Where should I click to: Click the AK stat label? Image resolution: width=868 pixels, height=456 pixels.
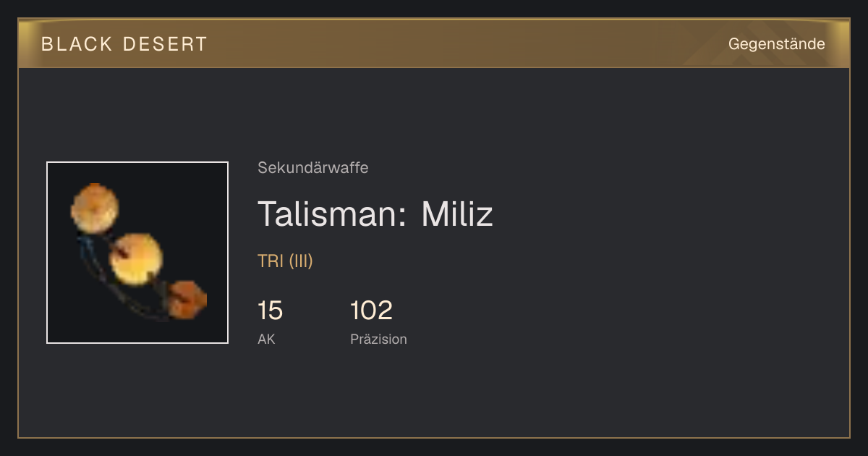point(266,339)
